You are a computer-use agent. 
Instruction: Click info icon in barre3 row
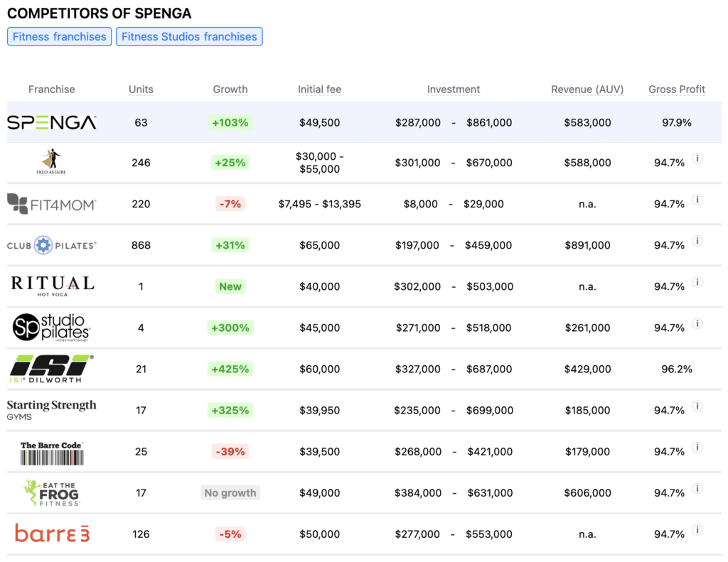697,530
